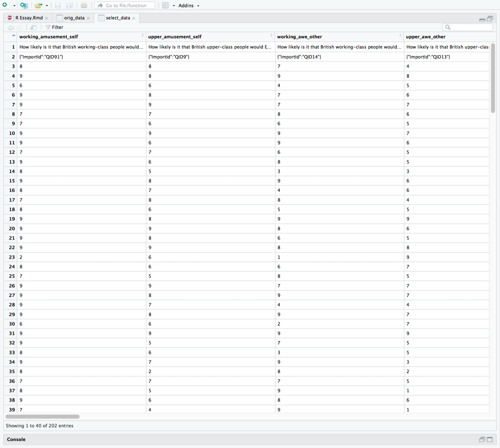This screenshot has height=448, width=500.
Task: Click the data viewer search box
Action: pos(468,27)
